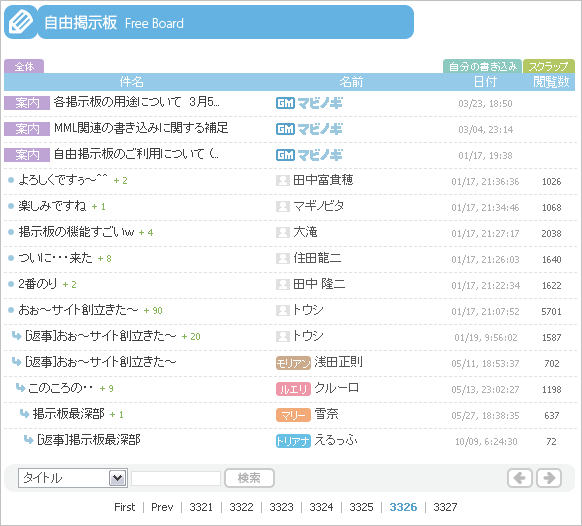
Task: Go to page 3327
Action: [x=445, y=507]
